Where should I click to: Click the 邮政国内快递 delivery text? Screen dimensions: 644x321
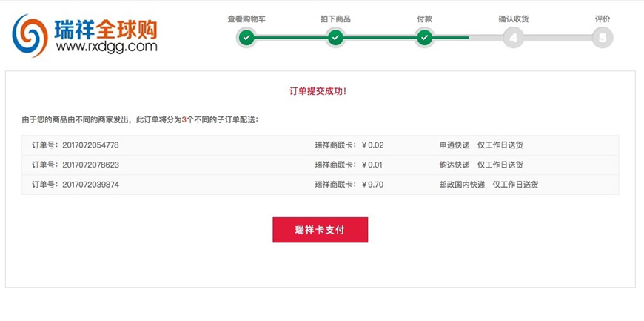462,185
